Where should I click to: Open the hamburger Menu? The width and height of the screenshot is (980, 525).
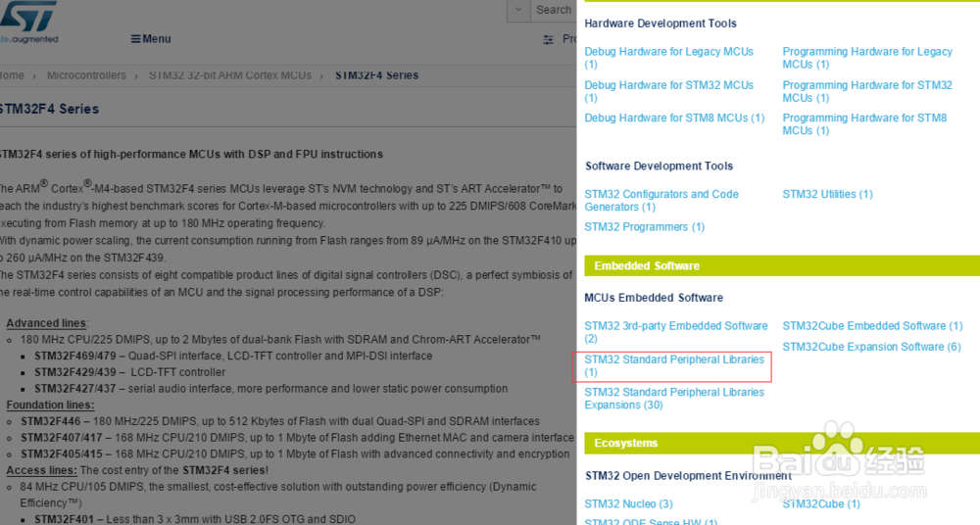click(151, 39)
